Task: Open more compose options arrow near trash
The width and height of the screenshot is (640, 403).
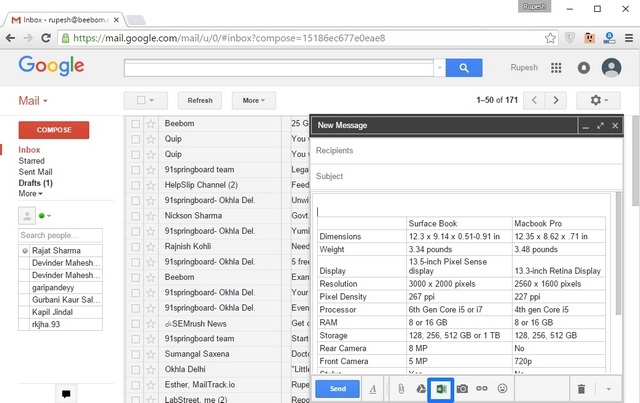Action: click(x=608, y=389)
